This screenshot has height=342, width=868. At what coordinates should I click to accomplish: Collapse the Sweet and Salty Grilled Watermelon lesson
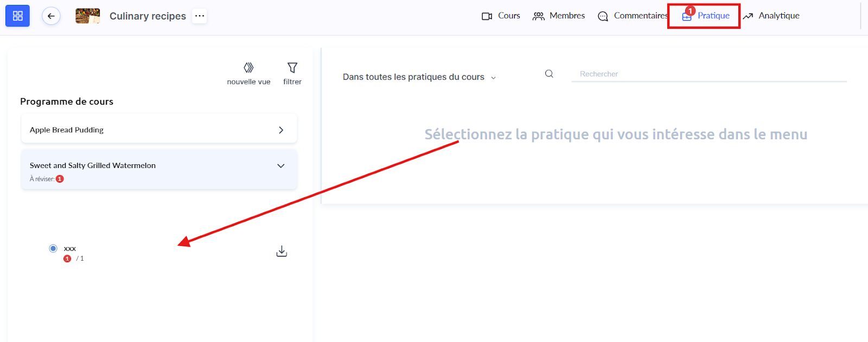click(159, 170)
